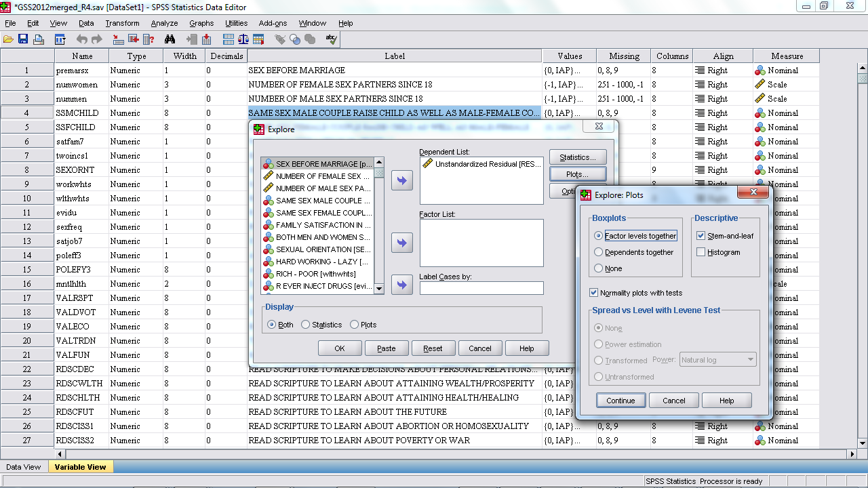Click OK in the Explore dialog

coord(340,348)
